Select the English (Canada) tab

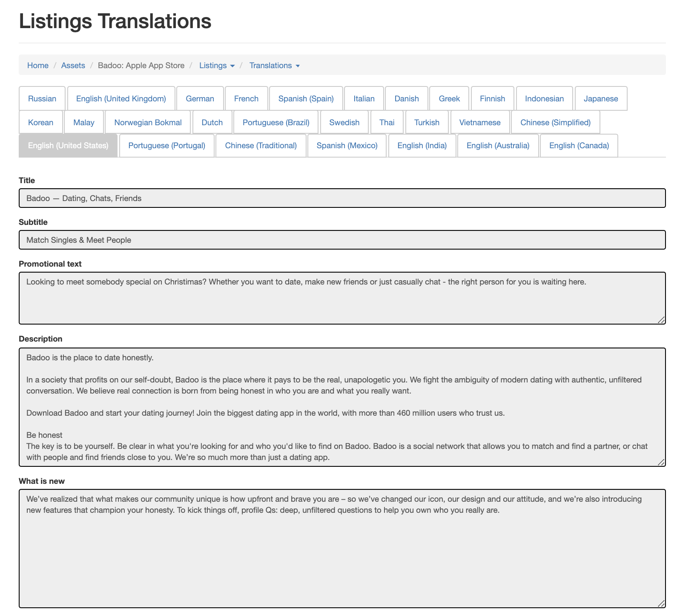pyautogui.click(x=579, y=146)
